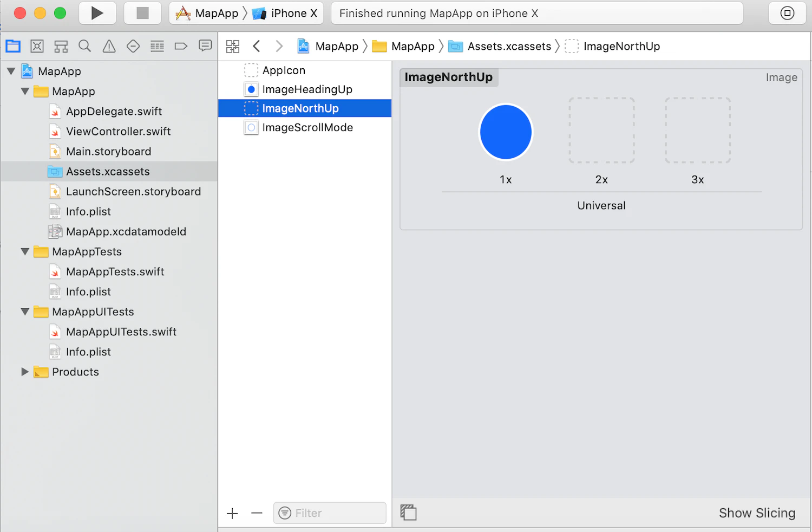Open the Symbol navigator icon
Image resolution: width=812 pixels, height=532 pixels.
tap(61, 46)
